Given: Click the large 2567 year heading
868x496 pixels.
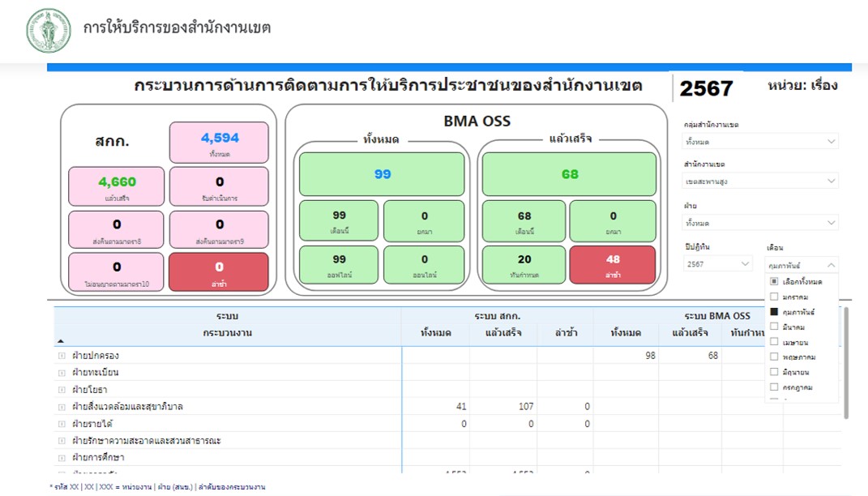Looking at the screenshot, I should tap(707, 88).
